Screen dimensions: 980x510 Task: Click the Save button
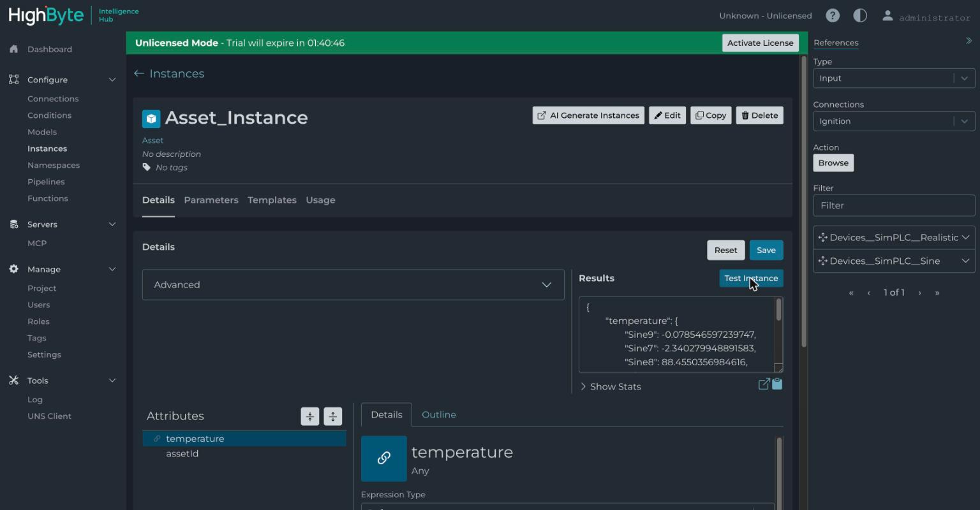[x=766, y=250]
